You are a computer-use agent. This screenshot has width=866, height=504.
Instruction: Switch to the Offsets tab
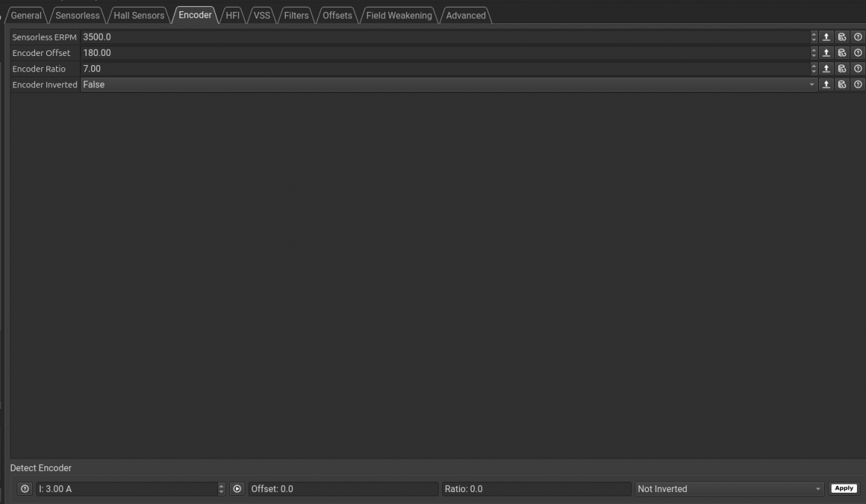point(337,15)
